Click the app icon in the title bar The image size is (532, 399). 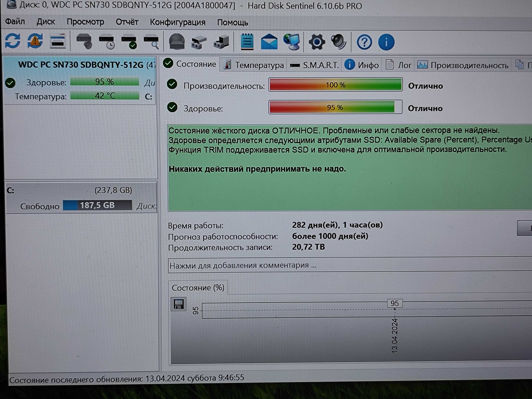11,4
